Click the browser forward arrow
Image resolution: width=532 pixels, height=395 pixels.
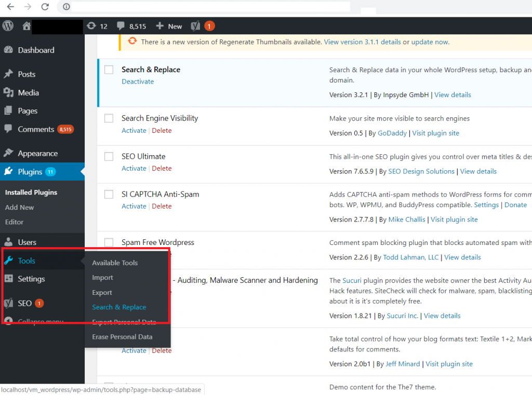(x=28, y=6)
